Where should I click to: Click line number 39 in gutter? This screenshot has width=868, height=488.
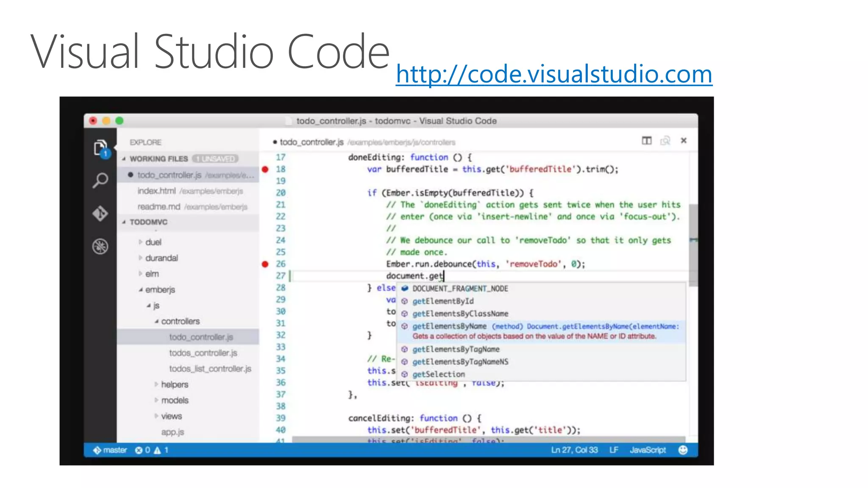[x=281, y=418]
